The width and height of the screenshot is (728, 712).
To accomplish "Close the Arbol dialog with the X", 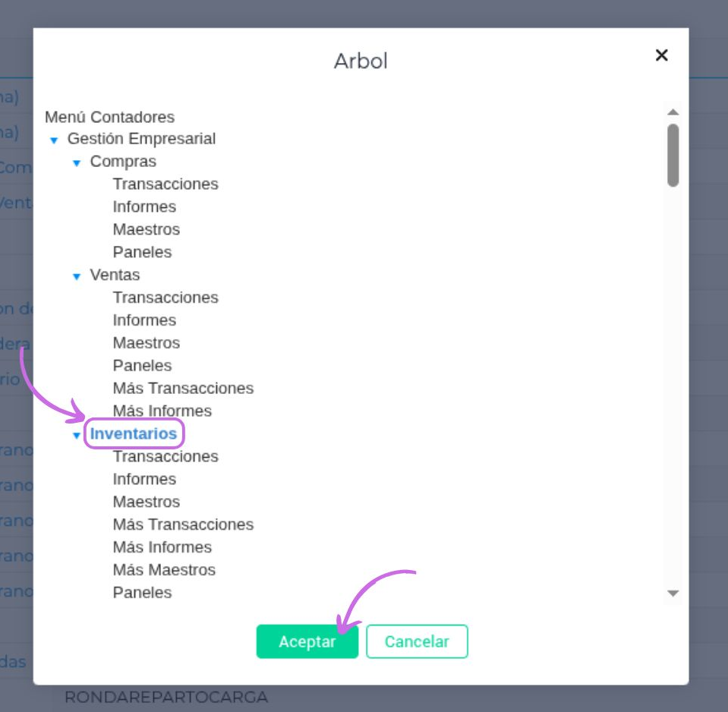I will click(x=661, y=55).
